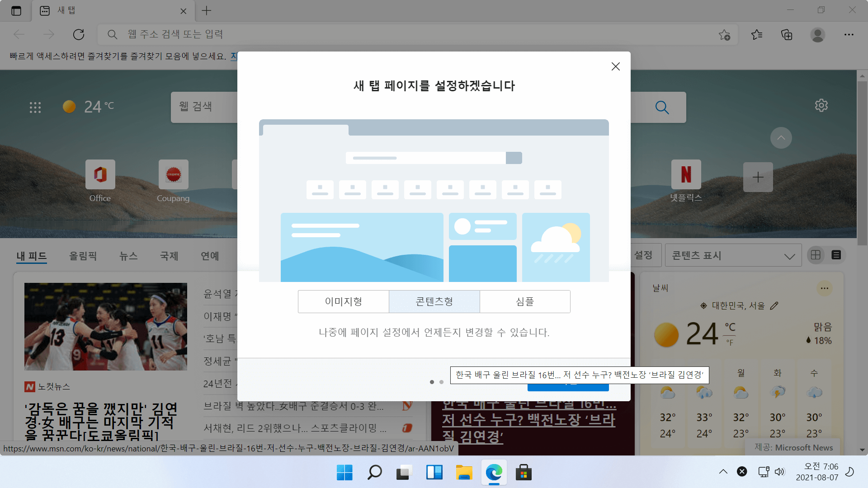Viewport: 868px width, 488px height.
Task: Open Microsoft Store from the taskbar
Action: [524, 473]
